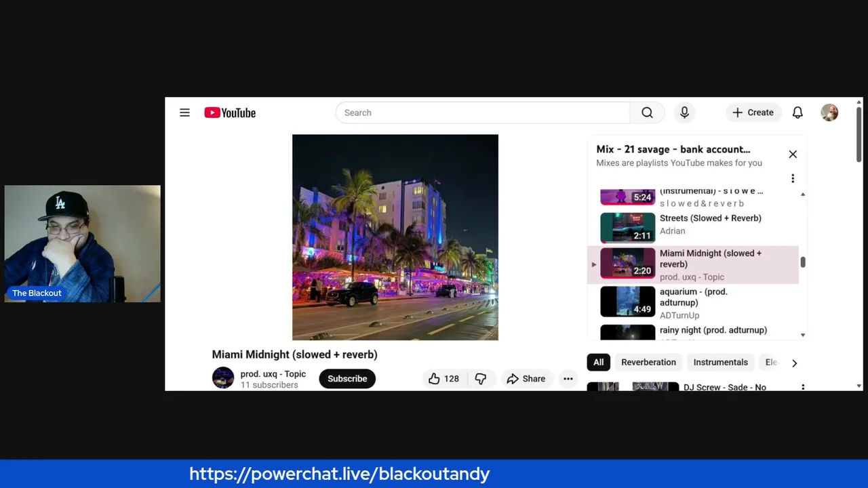Open more actions menu beside Share
This screenshot has height=488, width=868.
[x=568, y=379]
